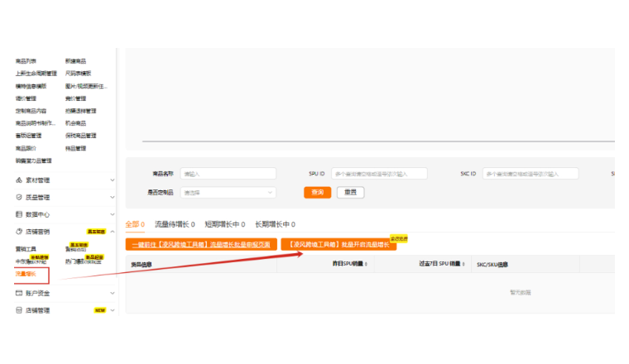Viewport: 629px width, 364px height.
Task: Expand 素材管理 menu chevron
Action: 113,180
